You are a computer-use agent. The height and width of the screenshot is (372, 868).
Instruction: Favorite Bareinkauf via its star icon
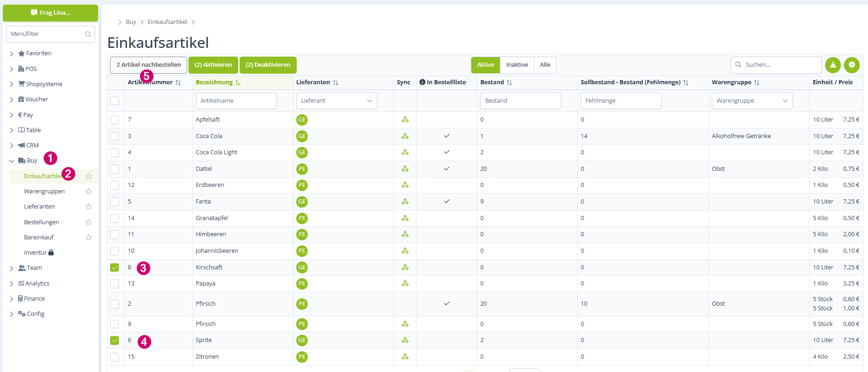click(x=88, y=237)
